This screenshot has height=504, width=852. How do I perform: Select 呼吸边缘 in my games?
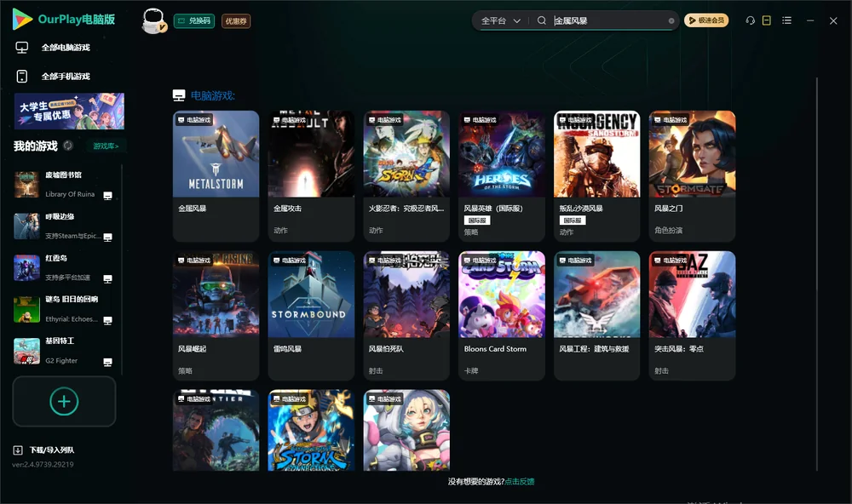[x=64, y=226]
